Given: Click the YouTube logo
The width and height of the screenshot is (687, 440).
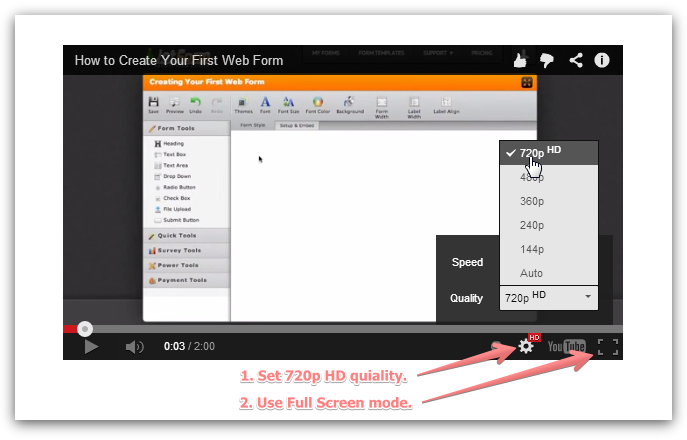Looking at the screenshot, I should [x=566, y=347].
